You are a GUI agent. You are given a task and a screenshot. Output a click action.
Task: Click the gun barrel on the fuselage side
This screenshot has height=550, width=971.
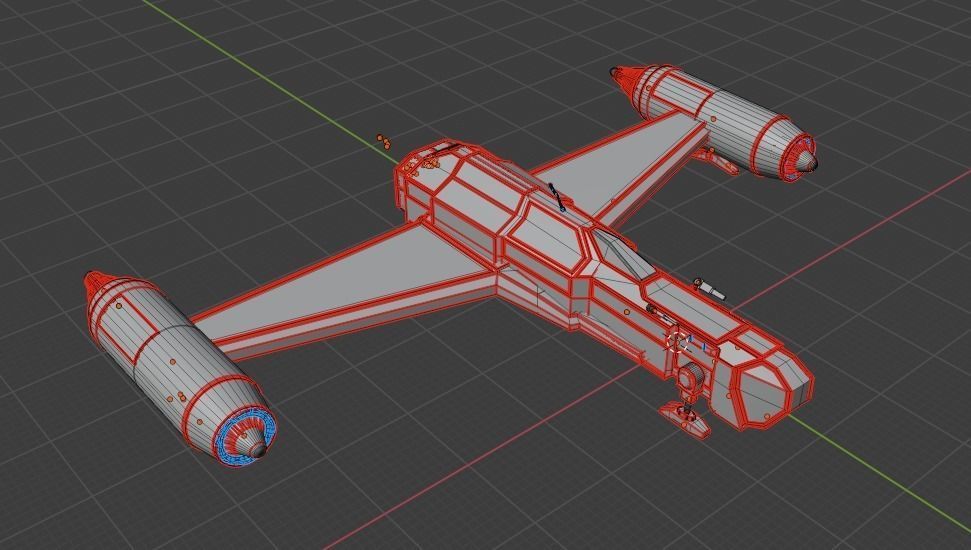click(709, 288)
